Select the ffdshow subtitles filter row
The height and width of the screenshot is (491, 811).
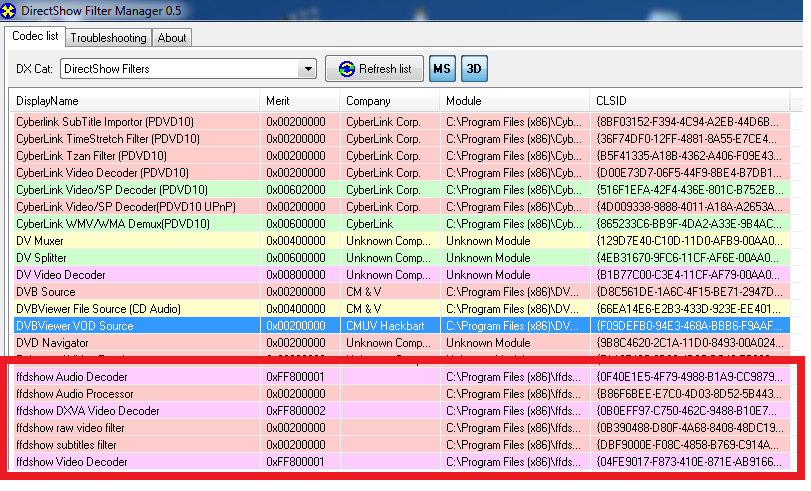[401, 445]
